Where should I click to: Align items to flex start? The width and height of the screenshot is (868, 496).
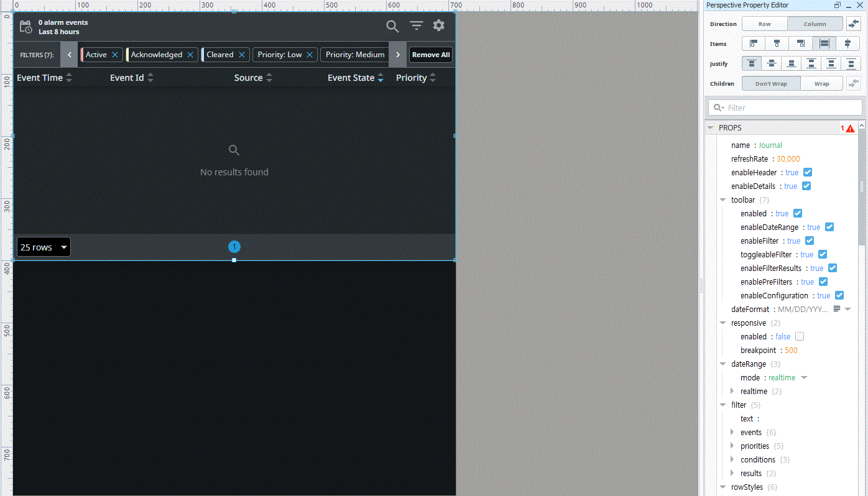754,44
